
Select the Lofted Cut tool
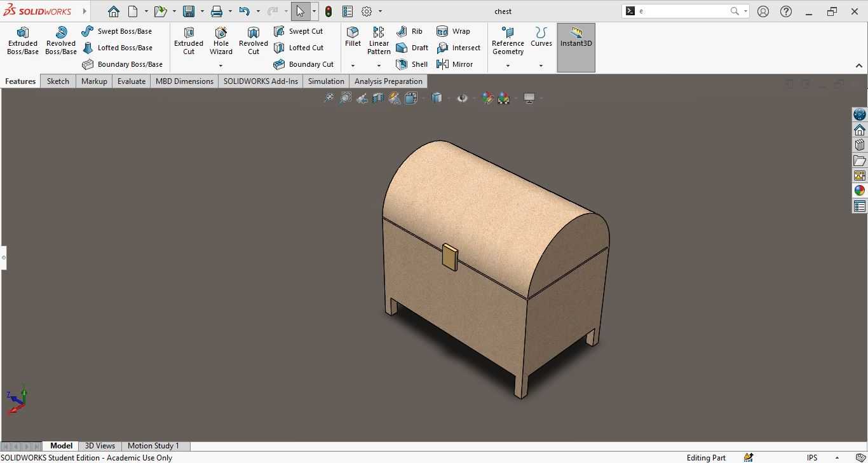click(299, 48)
